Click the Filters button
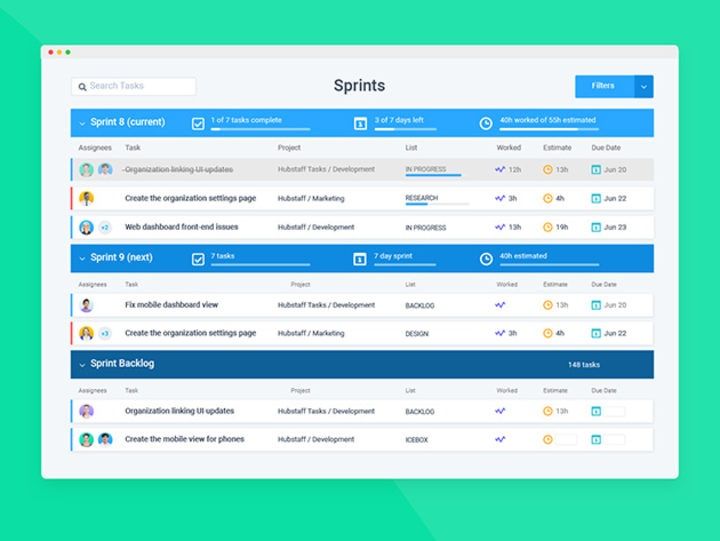This screenshot has width=720, height=541. click(x=604, y=87)
